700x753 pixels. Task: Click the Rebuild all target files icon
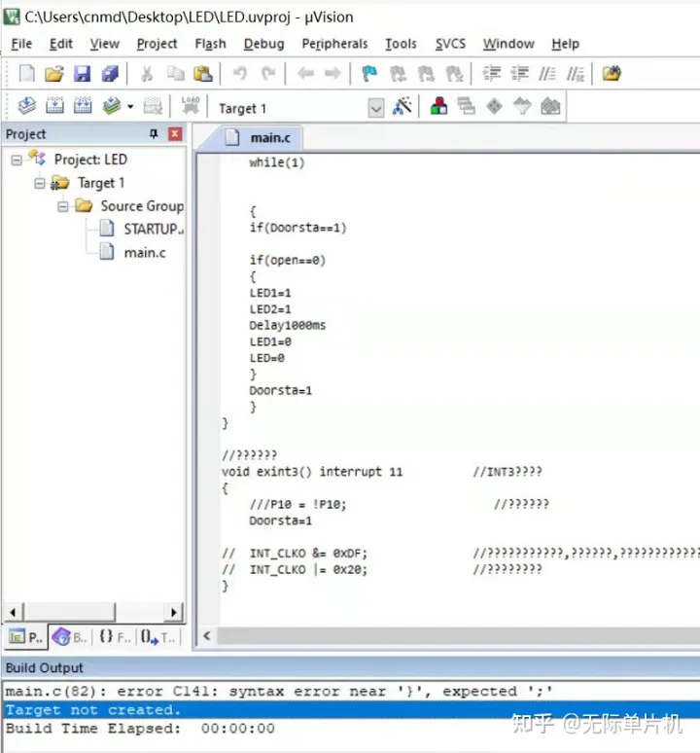click(83, 106)
